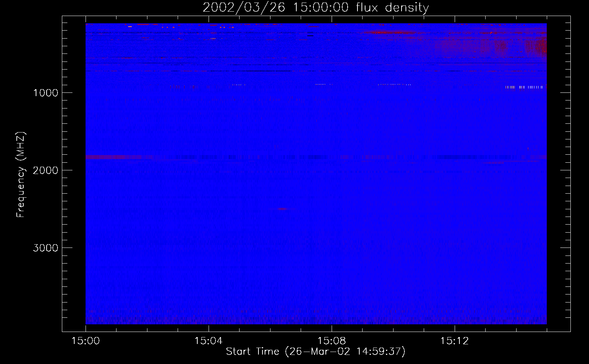Image resolution: width=589 pixels, height=364 pixels.
Task: Click the 1000 frequency tick label
Action: 46,93
